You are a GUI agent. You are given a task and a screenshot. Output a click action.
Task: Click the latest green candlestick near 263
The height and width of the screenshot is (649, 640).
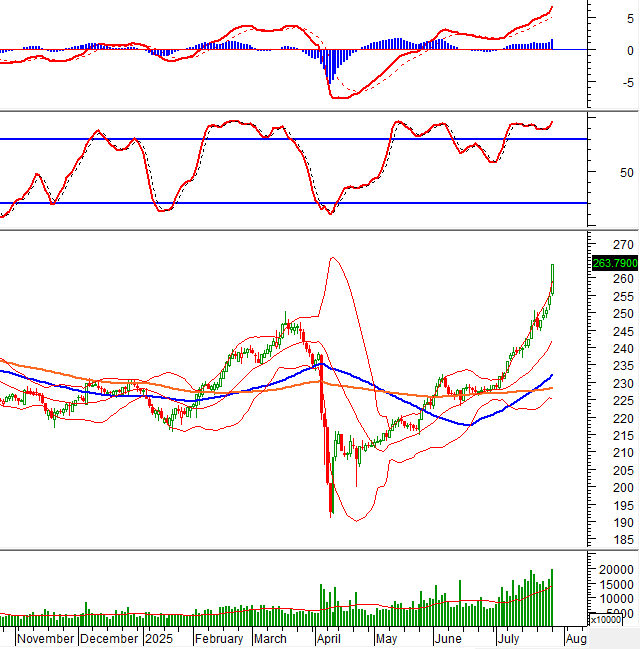tap(552, 279)
